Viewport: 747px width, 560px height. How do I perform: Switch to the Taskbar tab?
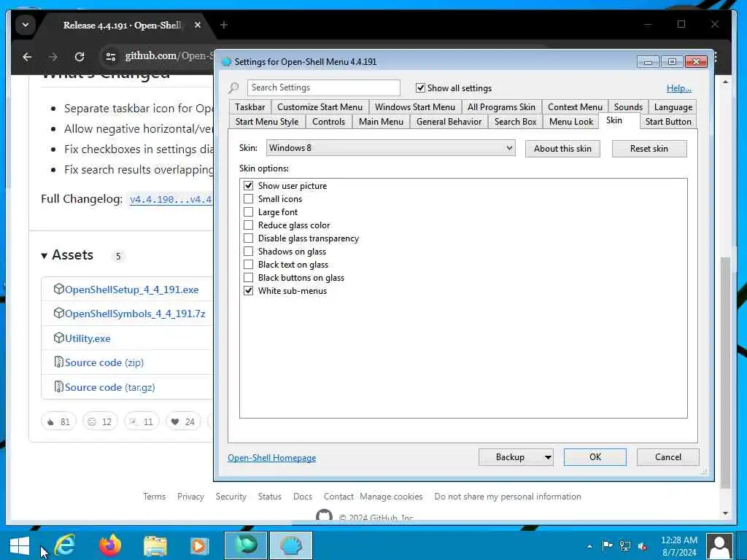pyautogui.click(x=249, y=106)
